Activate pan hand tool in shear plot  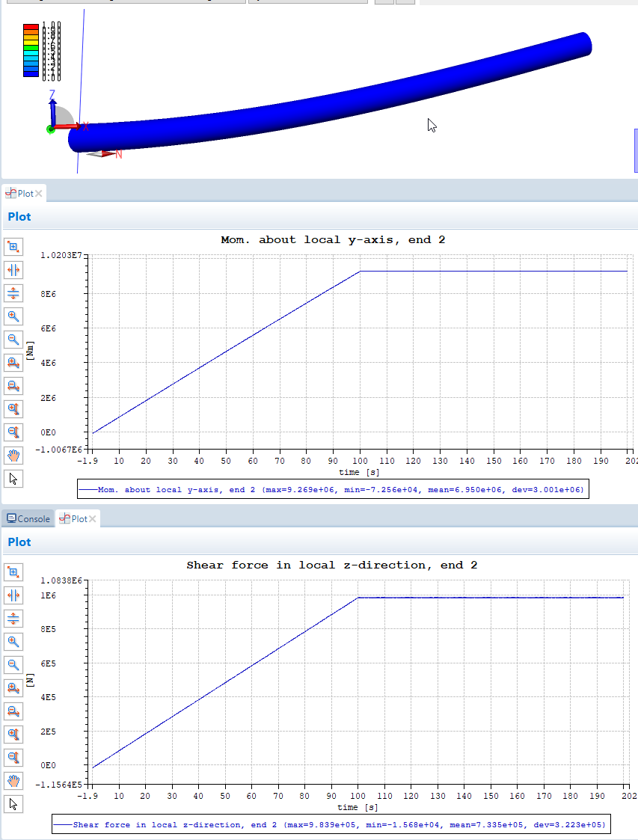(x=13, y=781)
